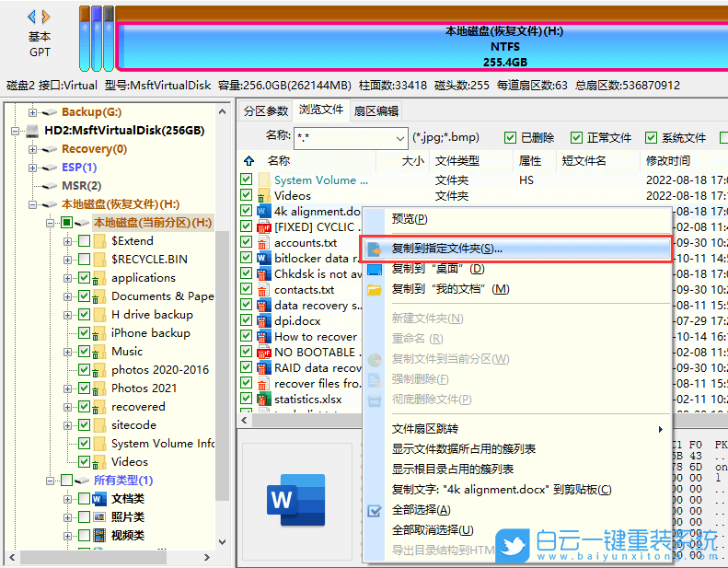
Task: Click the forward navigation arrow
Action: pyautogui.click(x=46, y=17)
